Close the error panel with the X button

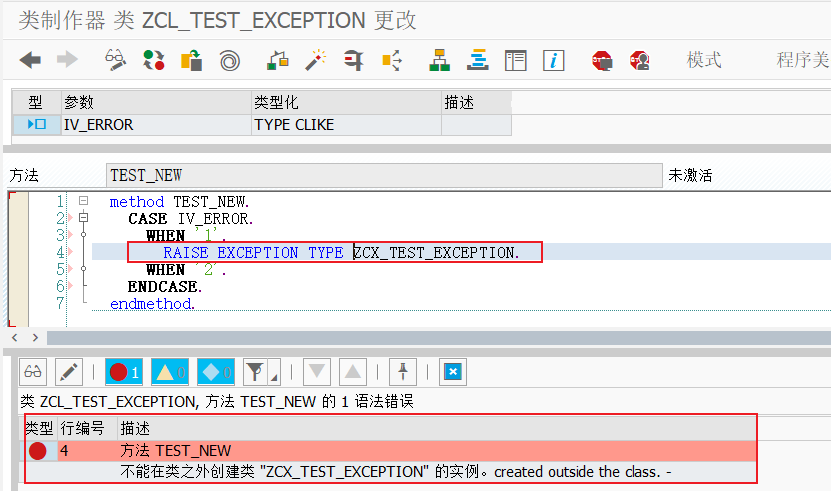pyautogui.click(x=453, y=372)
